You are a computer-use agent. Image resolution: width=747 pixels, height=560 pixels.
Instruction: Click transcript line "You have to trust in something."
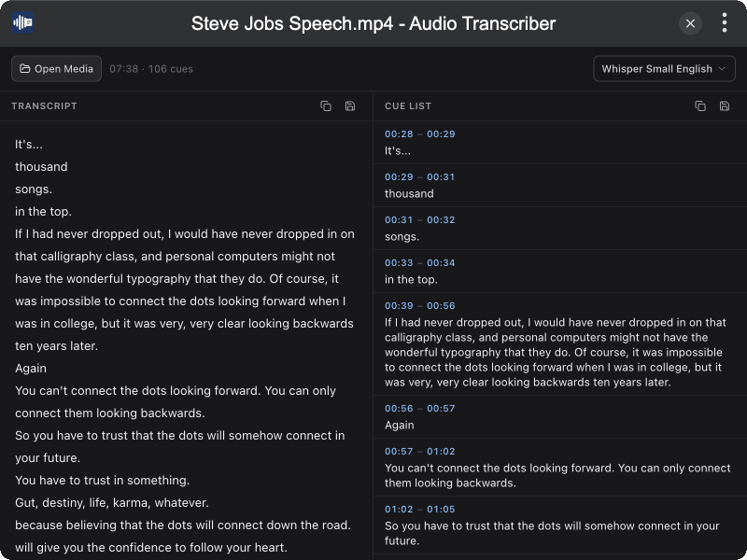click(103, 480)
